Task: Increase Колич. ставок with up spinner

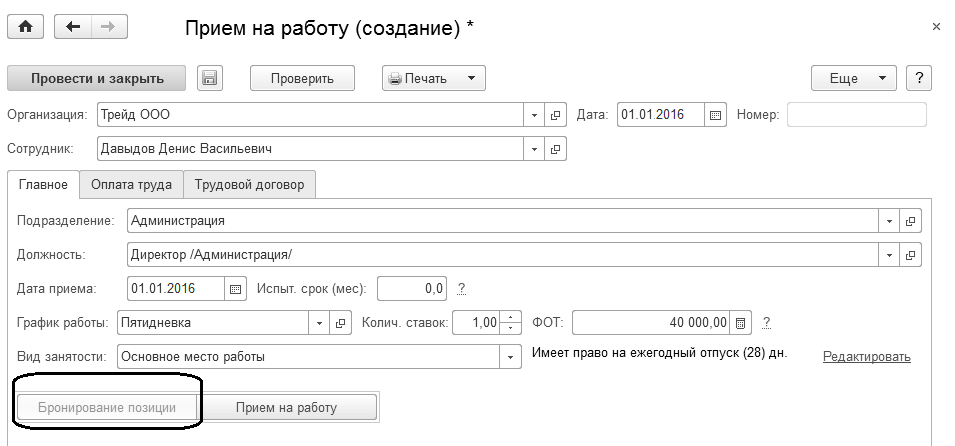Action: pos(510,317)
